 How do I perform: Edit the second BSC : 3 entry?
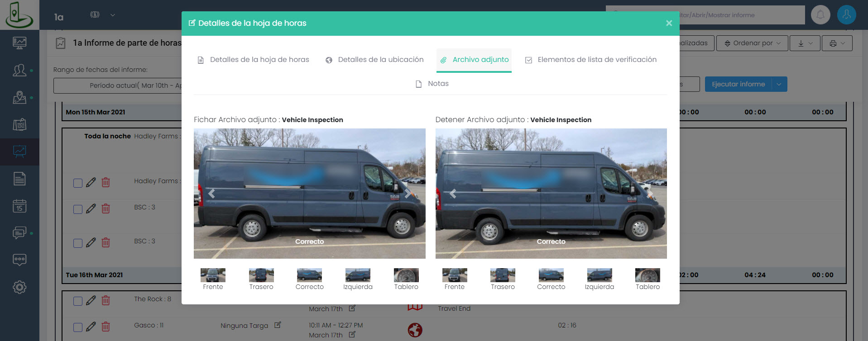91,242
